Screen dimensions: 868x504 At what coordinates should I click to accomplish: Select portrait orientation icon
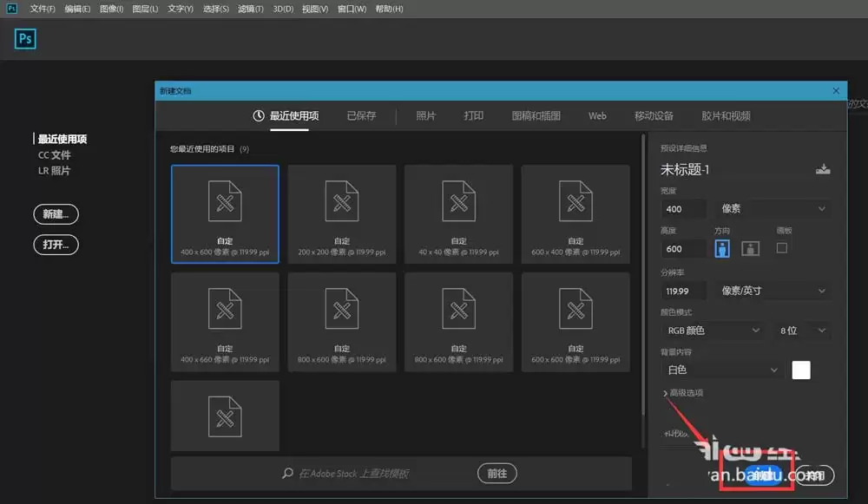722,248
